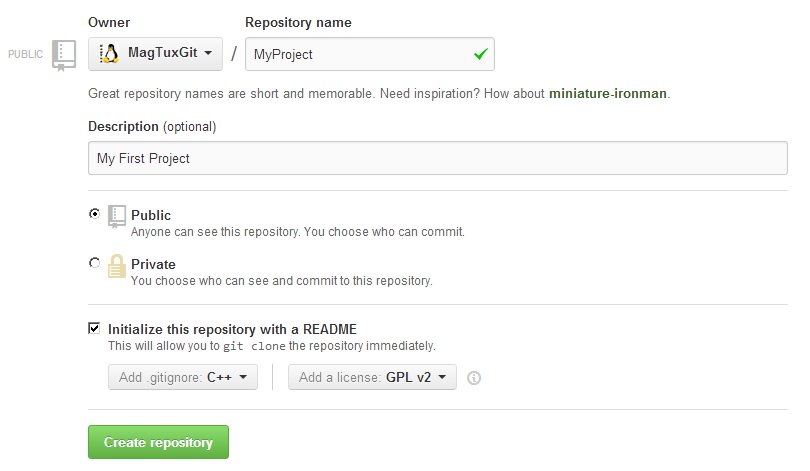Viewport: 810px width, 471px height.
Task: Click the book icon next to Public option
Action: (117, 218)
